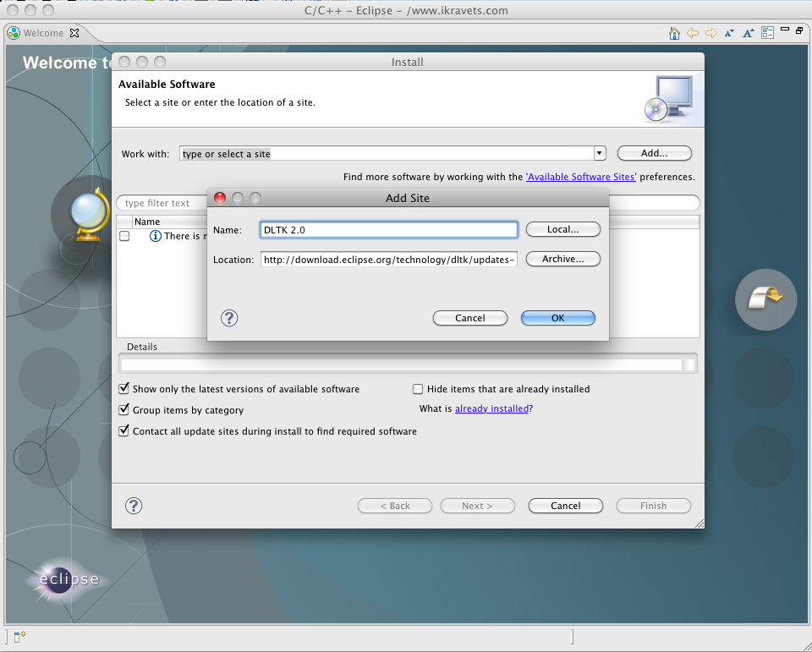Click the disabled Finish button

pyautogui.click(x=654, y=506)
